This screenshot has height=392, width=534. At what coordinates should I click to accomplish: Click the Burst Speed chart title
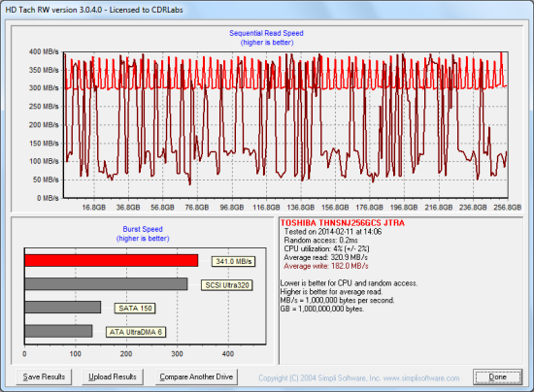[143, 229]
